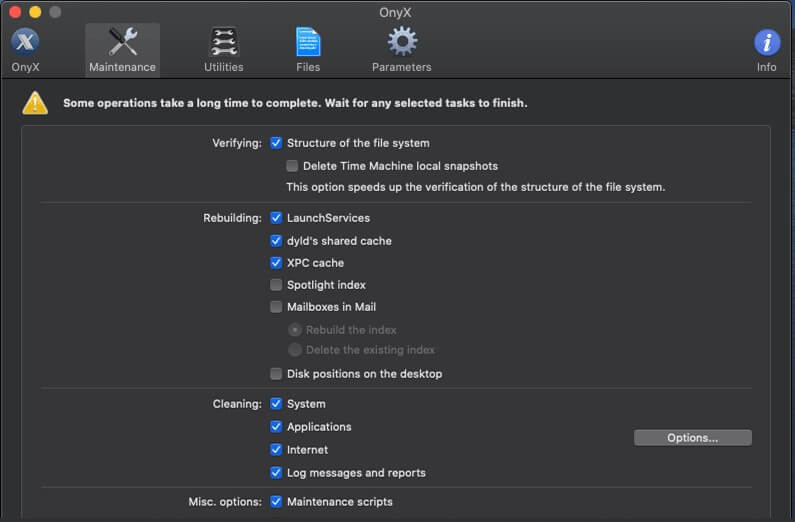
Task: Uncheck Structure of the file system
Action: (277, 143)
